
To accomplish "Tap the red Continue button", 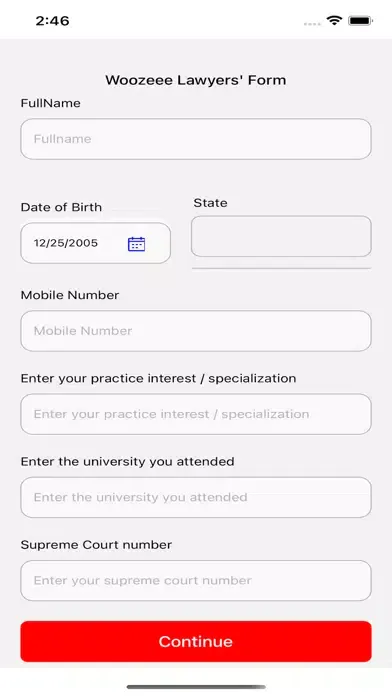I will click(196, 641).
